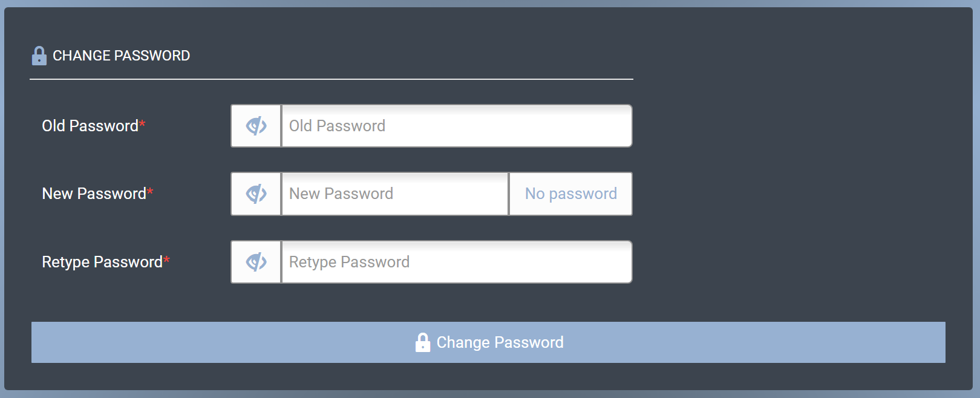The width and height of the screenshot is (980, 398).
Task: Click into the New Password text box
Action: 394,194
